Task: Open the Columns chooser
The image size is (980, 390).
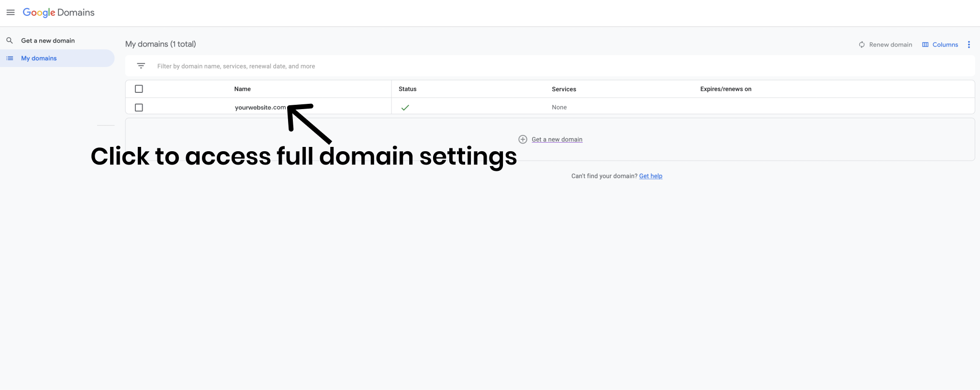Action: click(940, 45)
